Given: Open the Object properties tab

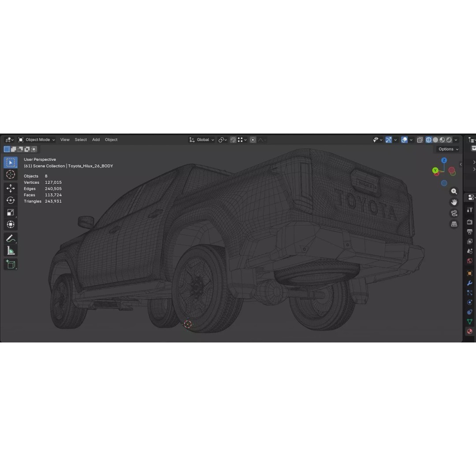Looking at the screenshot, I should tap(470, 274).
